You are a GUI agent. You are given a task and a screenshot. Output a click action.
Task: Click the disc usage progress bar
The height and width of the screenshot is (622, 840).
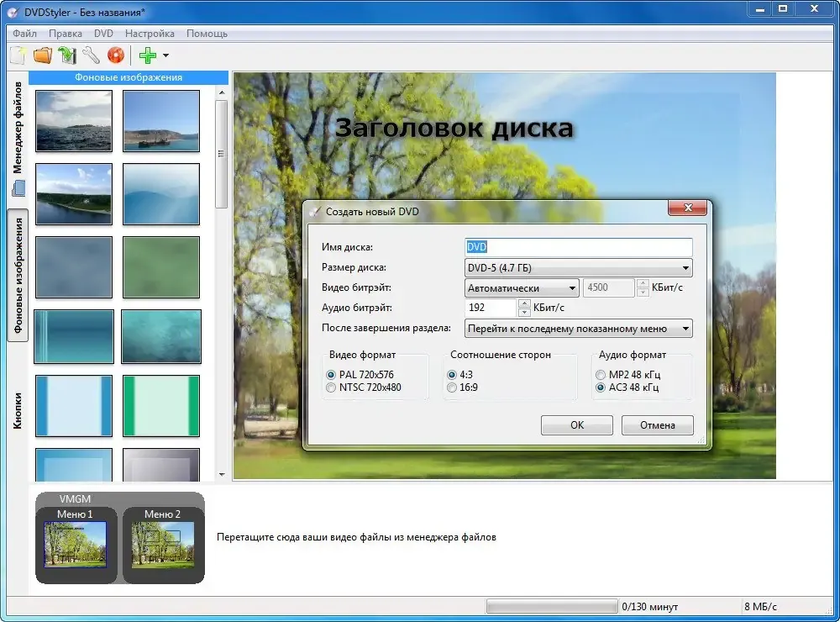pos(552,607)
